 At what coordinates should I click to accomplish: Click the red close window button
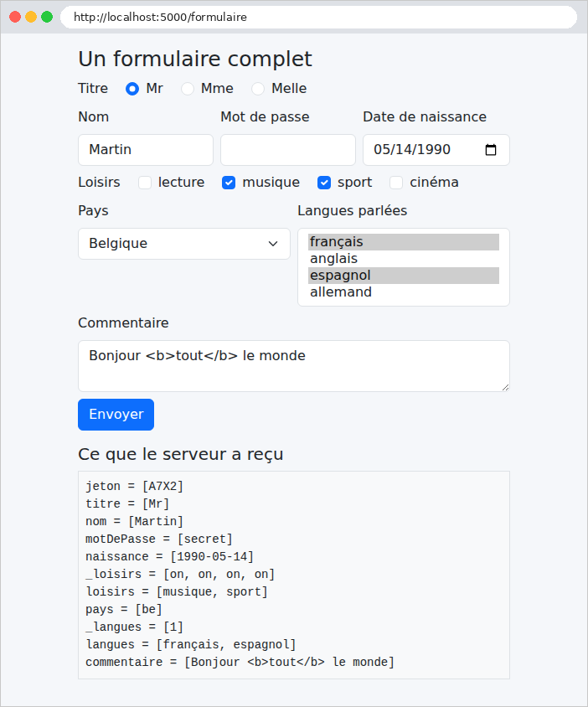point(15,17)
